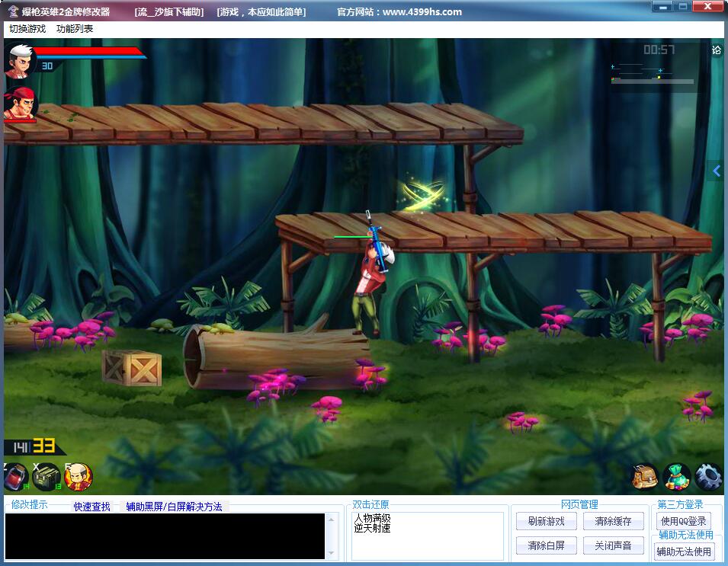Select 逆天射速 in the 双击还原 list
This screenshot has width=728, height=566.
[372, 528]
